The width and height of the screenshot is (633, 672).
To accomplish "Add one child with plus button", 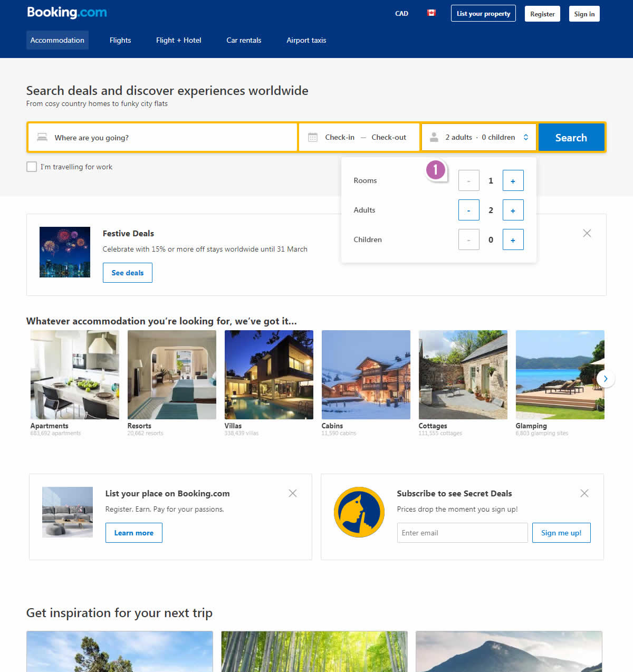I will click(x=513, y=240).
